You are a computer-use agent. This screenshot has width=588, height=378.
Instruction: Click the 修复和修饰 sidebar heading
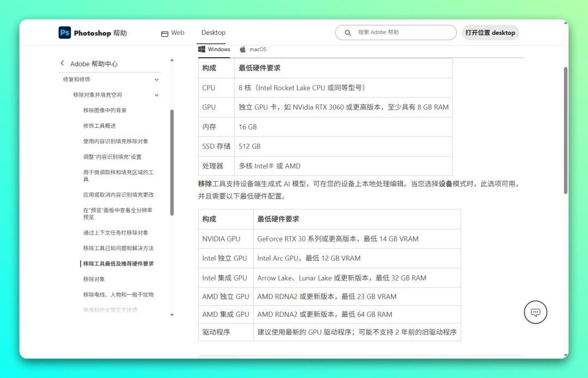pos(77,79)
